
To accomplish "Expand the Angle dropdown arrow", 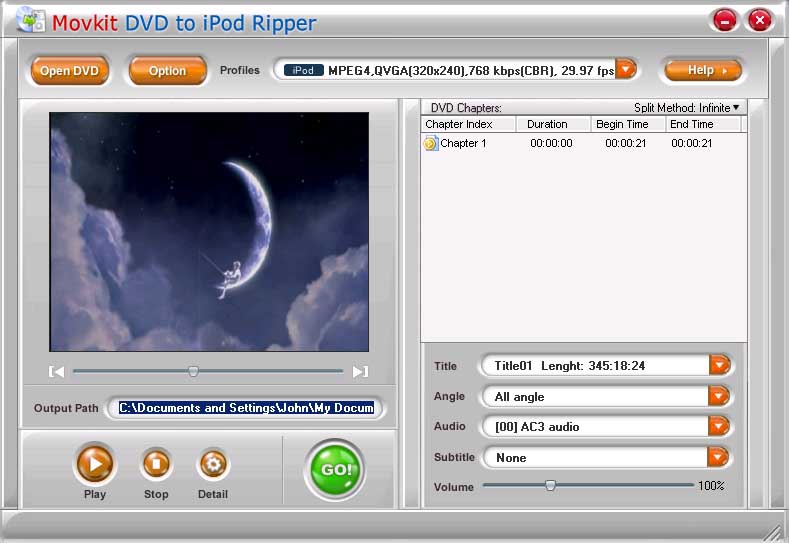I will 719,396.
